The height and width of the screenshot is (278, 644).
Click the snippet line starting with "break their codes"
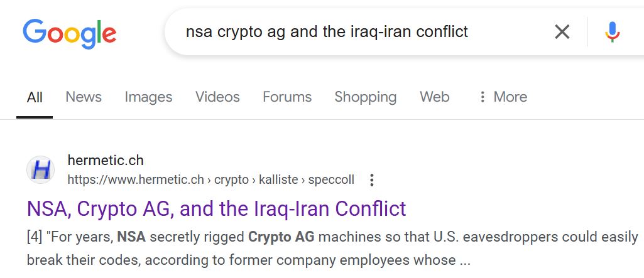coord(248,260)
